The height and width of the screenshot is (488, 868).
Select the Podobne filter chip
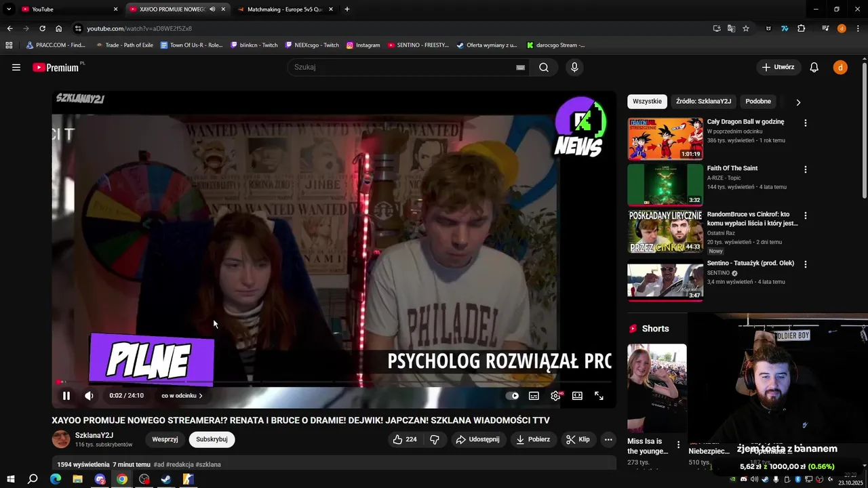tap(758, 102)
